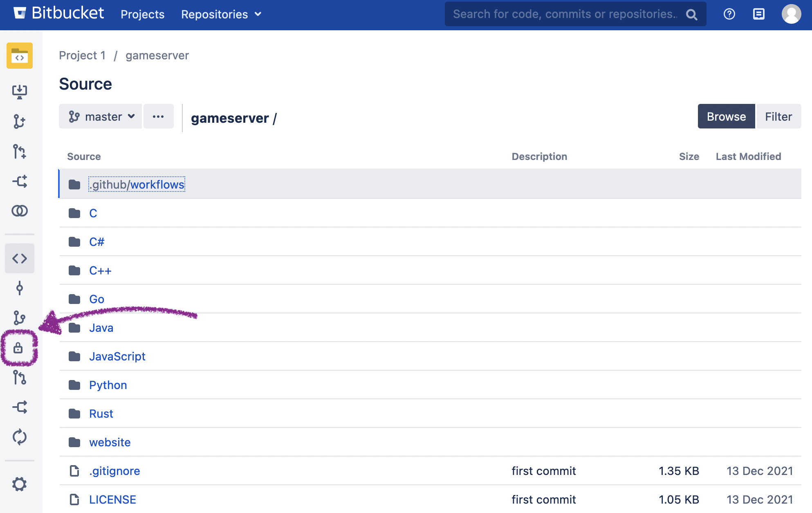The height and width of the screenshot is (513, 812).
Task: Open repository settings gear icon
Action: point(19,484)
